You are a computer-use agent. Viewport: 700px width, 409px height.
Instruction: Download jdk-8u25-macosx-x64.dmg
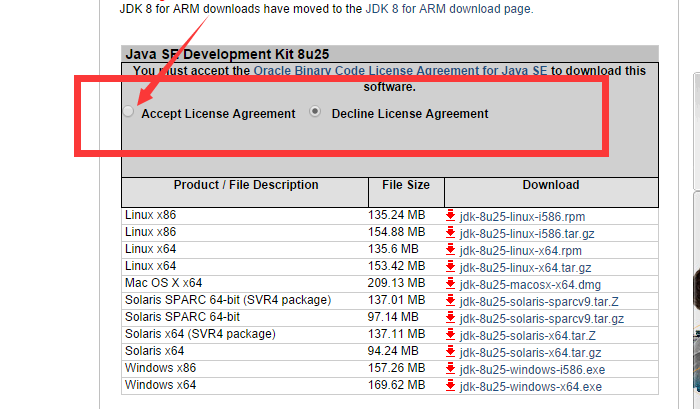pyautogui.click(x=530, y=285)
